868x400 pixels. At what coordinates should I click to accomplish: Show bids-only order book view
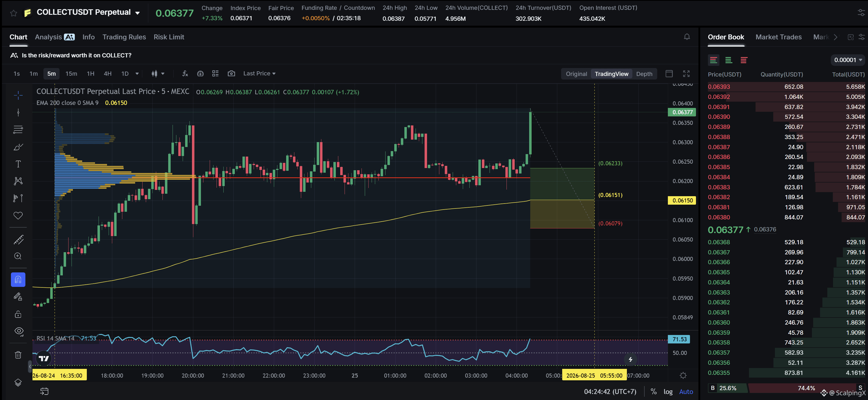[728, 60]
